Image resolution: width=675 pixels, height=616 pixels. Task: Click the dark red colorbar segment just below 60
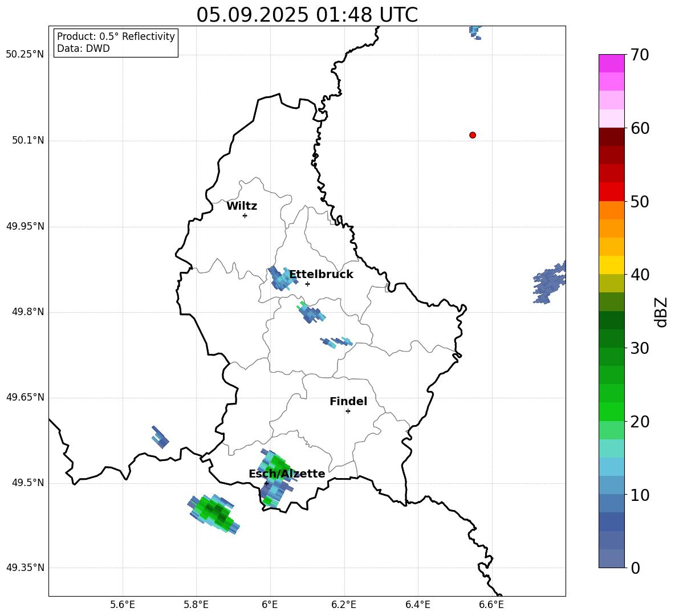click(611, 137)
